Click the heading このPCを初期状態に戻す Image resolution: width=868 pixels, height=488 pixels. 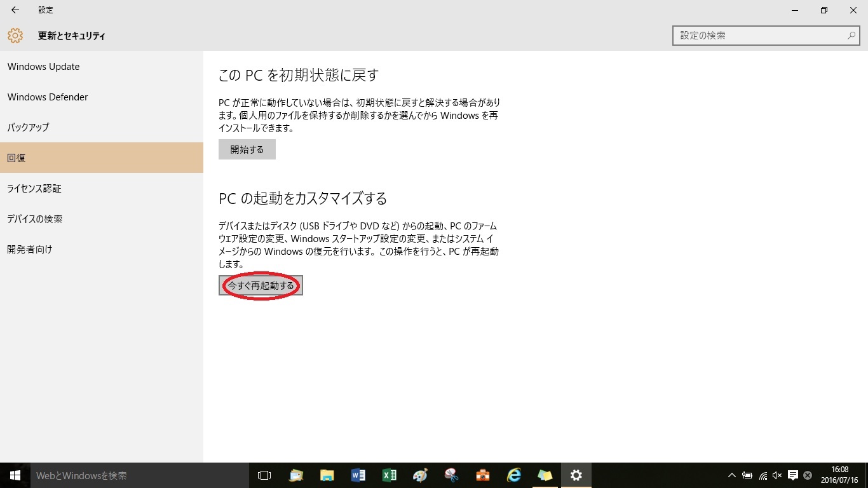(299, 75)
